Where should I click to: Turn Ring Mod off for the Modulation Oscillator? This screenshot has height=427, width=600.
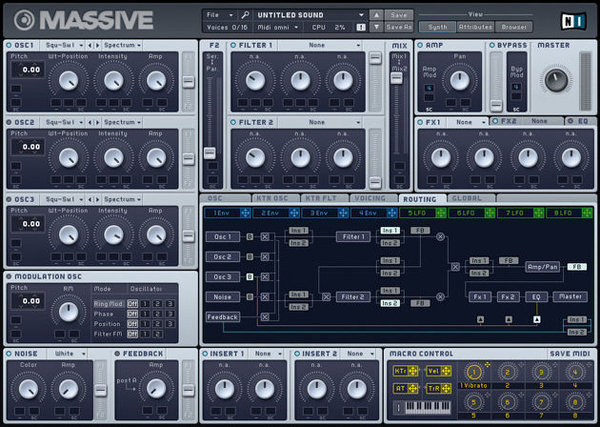click(x=132, y=303)
